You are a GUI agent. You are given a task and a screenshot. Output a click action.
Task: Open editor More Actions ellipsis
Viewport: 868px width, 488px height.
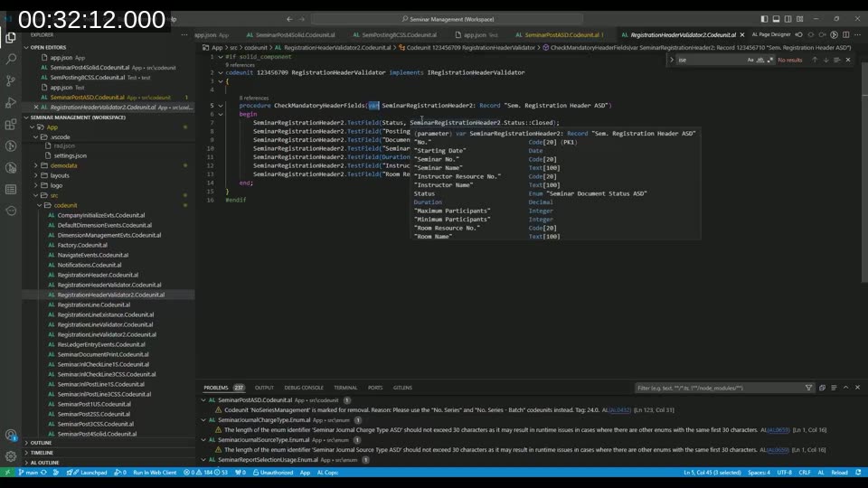click(857, 34)
